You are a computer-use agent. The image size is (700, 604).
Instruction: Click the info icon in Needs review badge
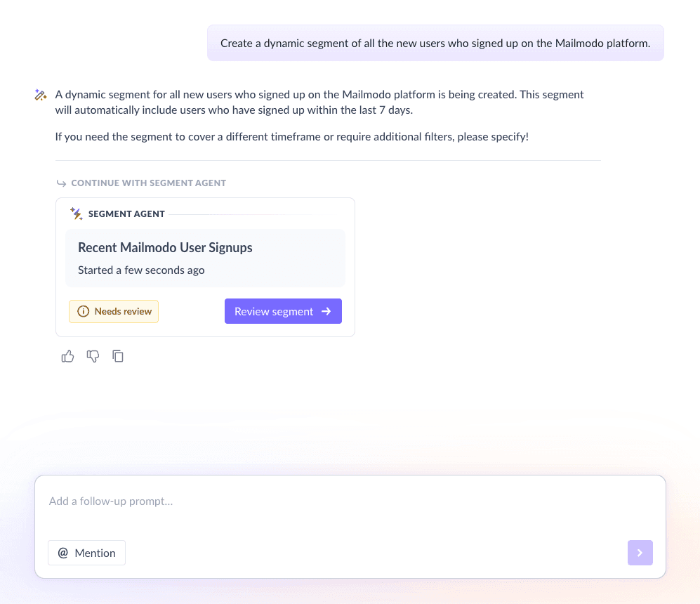pyautogui.click(x=83, y=311)
